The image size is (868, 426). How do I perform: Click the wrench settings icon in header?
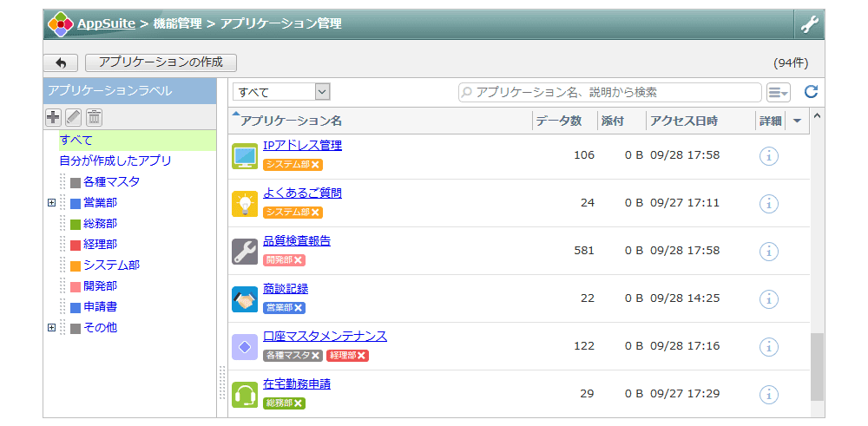click(x=809, y=24)
